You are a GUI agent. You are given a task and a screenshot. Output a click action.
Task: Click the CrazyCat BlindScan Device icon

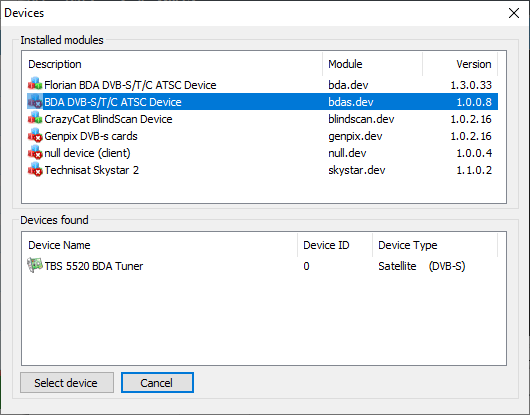click(x=35, y=118)
